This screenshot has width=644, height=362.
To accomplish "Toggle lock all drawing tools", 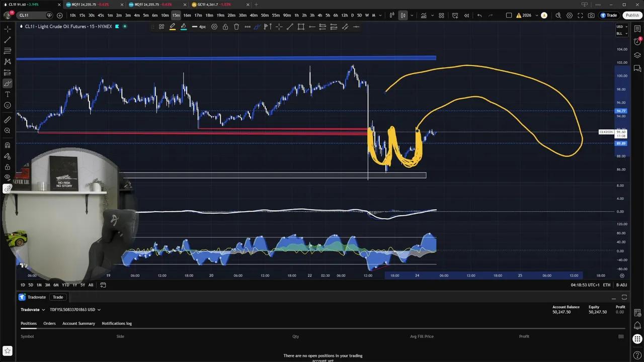I will [x=8, y=166].
